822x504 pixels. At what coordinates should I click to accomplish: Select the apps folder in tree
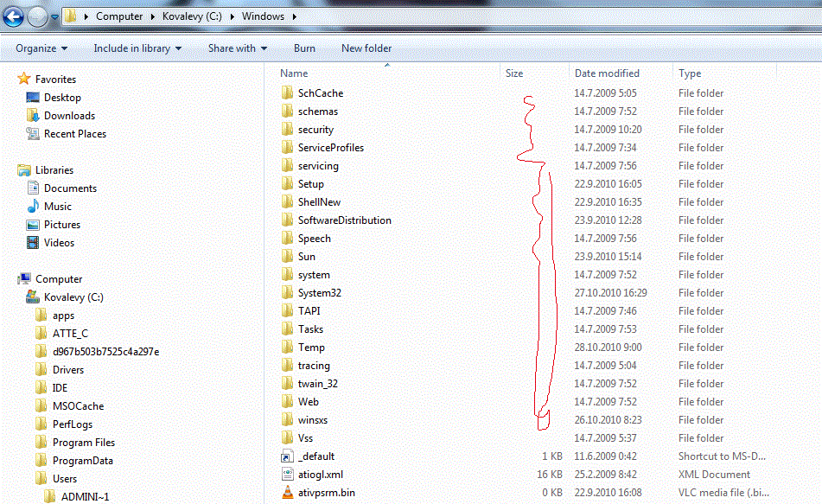(63, 316)
